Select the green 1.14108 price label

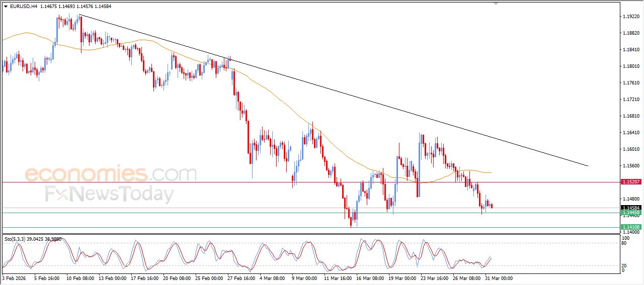point(630,227)
